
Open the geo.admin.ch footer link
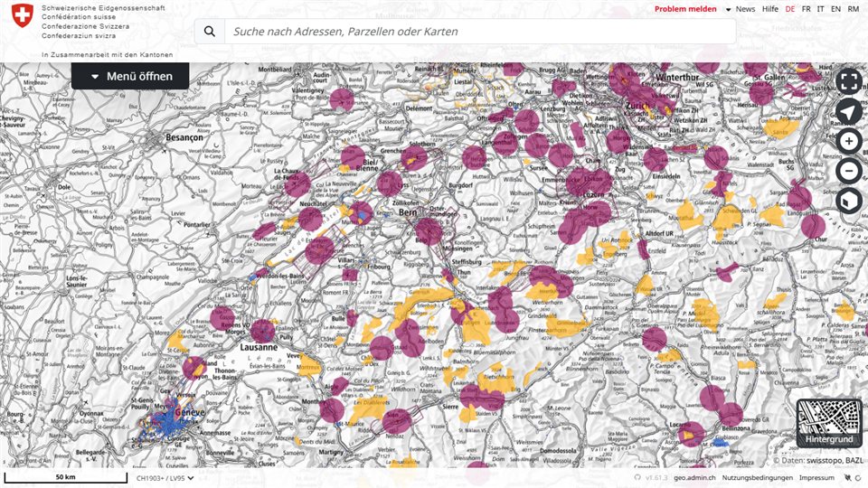coord(694,477)
